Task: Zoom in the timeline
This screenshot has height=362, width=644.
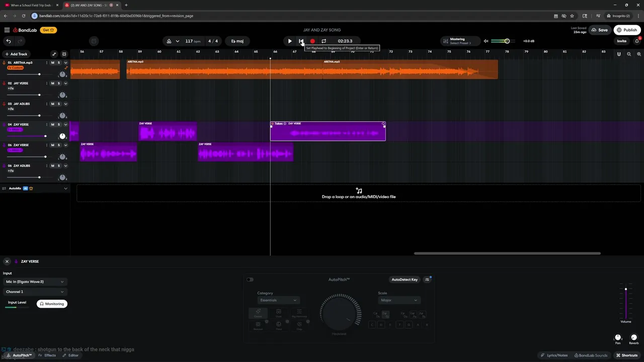Action: [638, 54]
